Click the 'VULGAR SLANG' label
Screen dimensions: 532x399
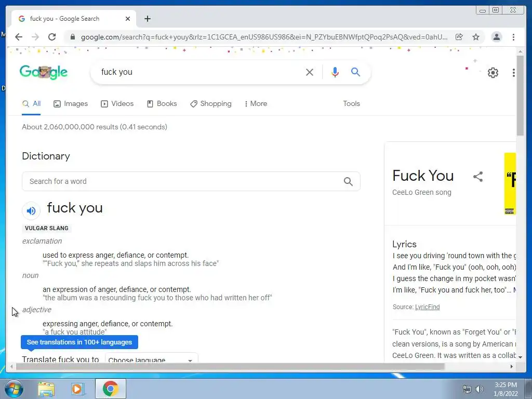click(46, 229)
